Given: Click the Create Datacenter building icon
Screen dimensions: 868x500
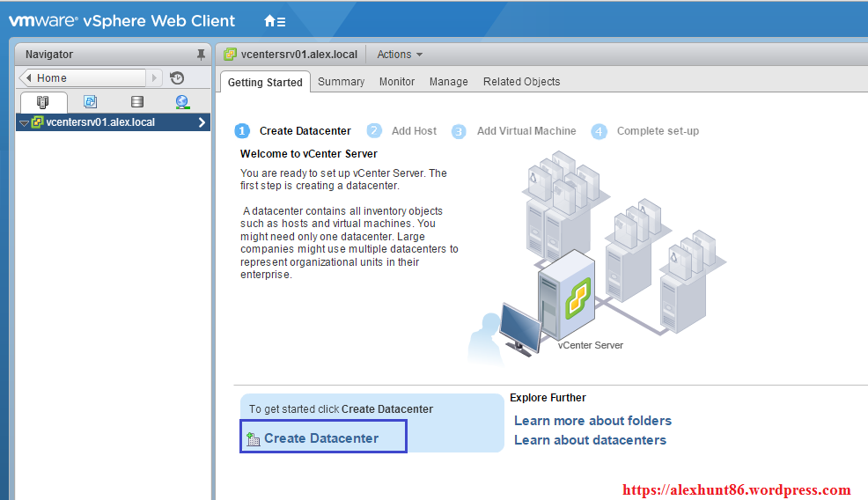Looking at the screenshot, I should 253,439.
